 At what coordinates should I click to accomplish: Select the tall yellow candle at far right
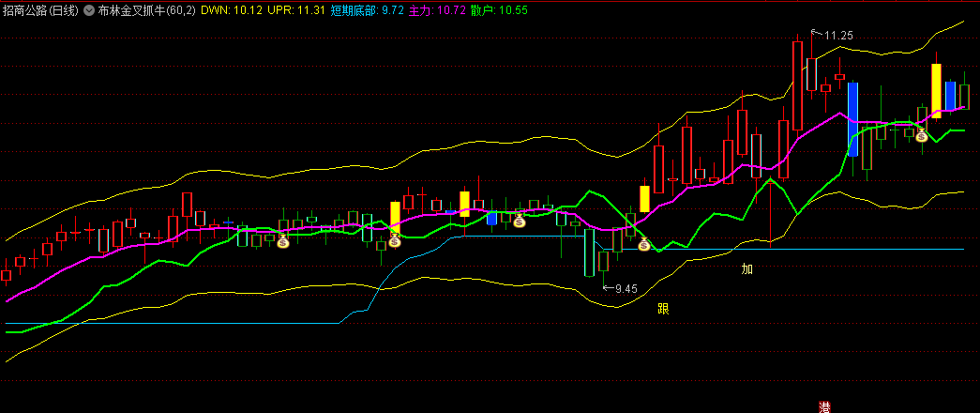pyautogui.click(x=936, y=91)
